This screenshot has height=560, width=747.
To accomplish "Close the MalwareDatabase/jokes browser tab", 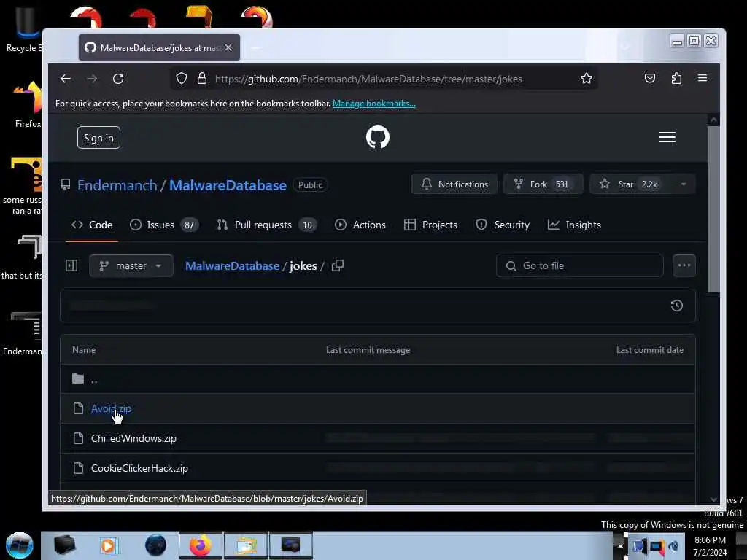I will click(228, 47).
